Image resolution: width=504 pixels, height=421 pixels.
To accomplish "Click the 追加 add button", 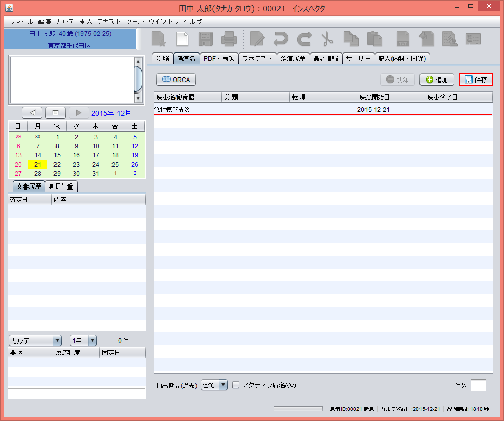I will (436, 80).
